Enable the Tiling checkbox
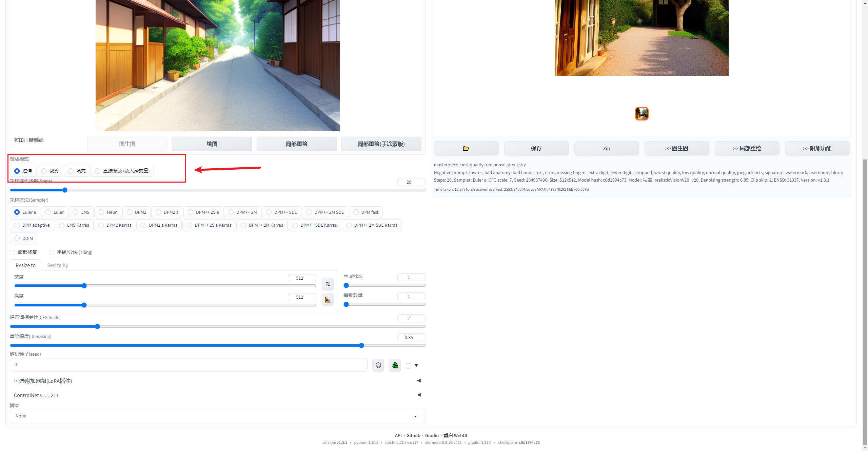The image size is (868, 451). pos(52,252)
